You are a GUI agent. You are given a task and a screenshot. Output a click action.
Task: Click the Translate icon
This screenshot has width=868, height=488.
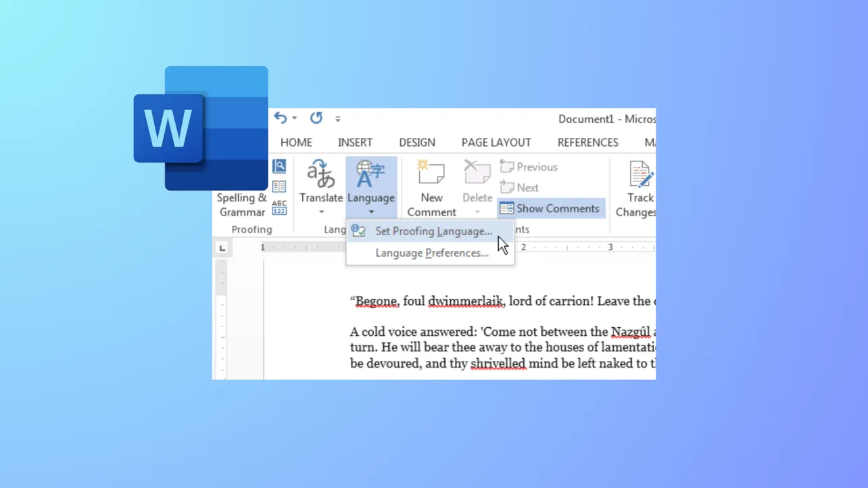(321, 177)
